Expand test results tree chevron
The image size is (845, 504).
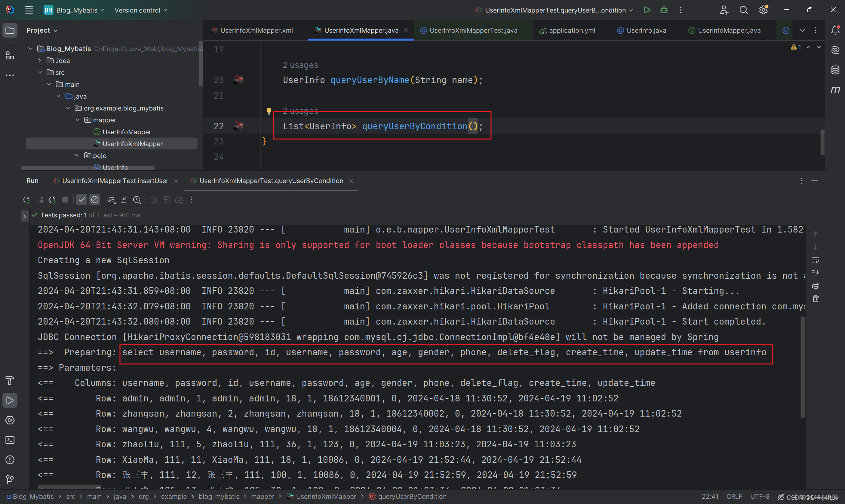point(24,216)
